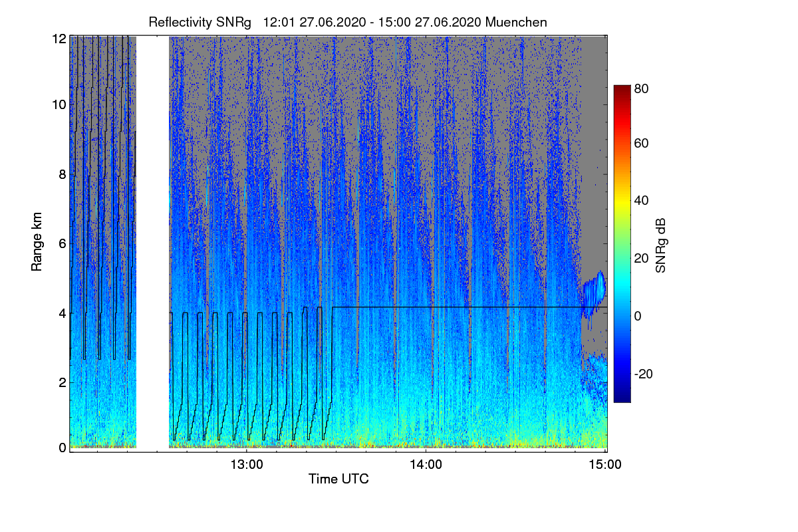This screenshot has width=798, height=532.
Task: Click the '2' range axis tick label
Action: pyautogui.click(x=63, y=382)
